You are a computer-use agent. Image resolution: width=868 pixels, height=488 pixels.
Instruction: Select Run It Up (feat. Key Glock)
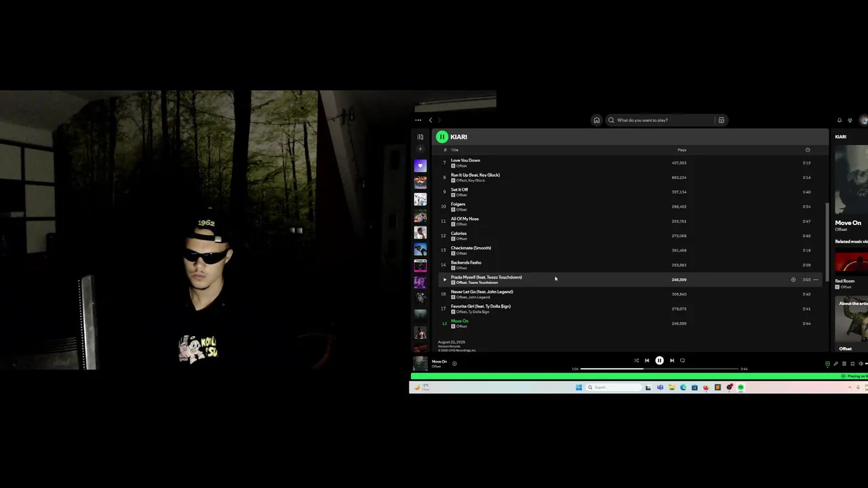tap(629, 178)
